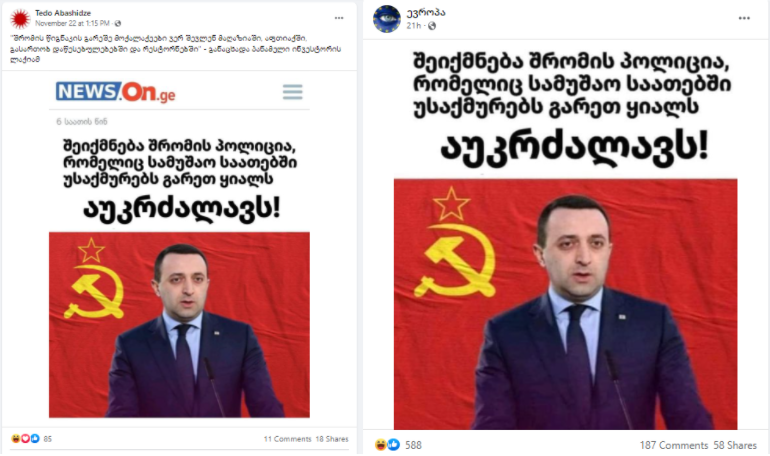Open more options on the ევროპა post

click(744, 18)
